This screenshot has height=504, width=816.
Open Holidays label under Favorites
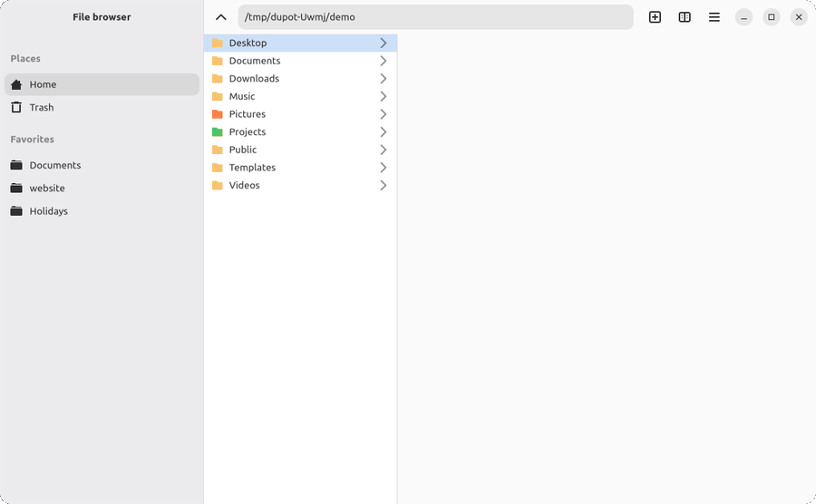(x=48, y=210)
